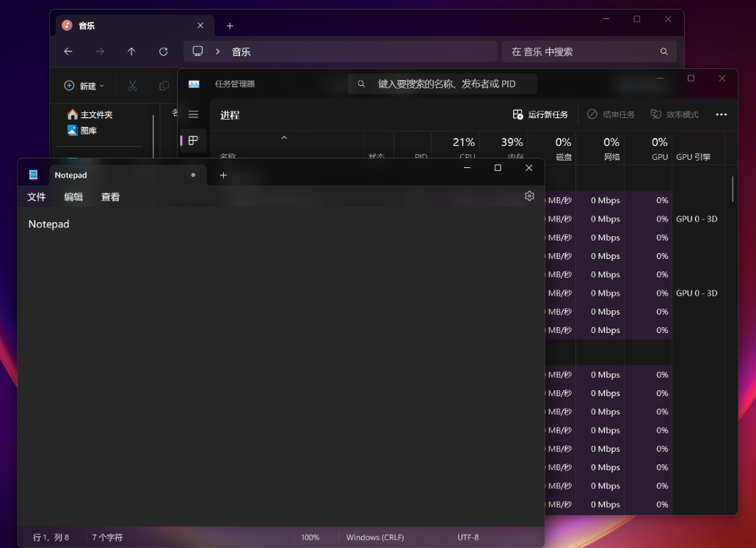Image resolution: width=756 pixels, height=548 pixels.
Task: Open Task Manager's more options (...) menu
Action: click(722, 114)
